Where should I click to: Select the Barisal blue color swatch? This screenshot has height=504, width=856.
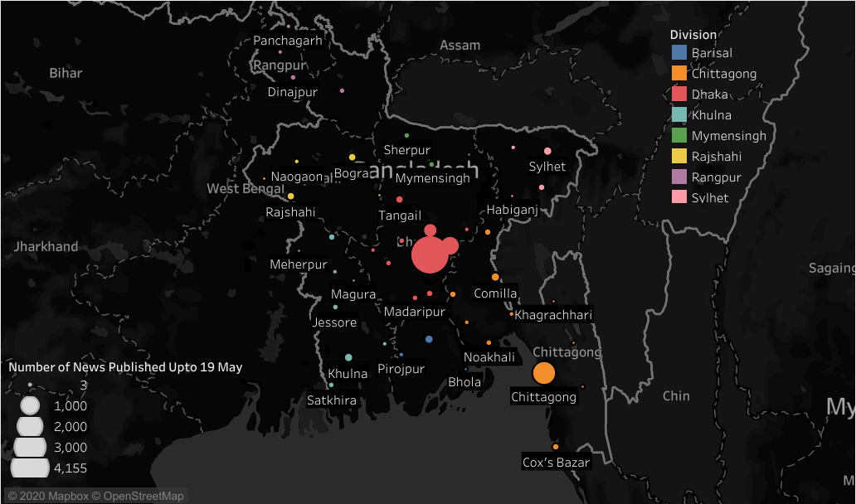[x=679, y=52]
